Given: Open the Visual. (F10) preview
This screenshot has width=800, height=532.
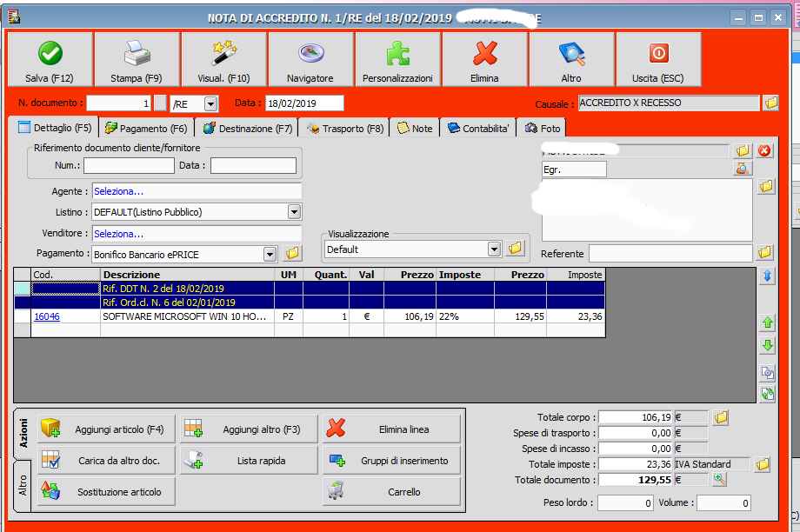Looking at the screenshot, I should [x=223, y=59].
